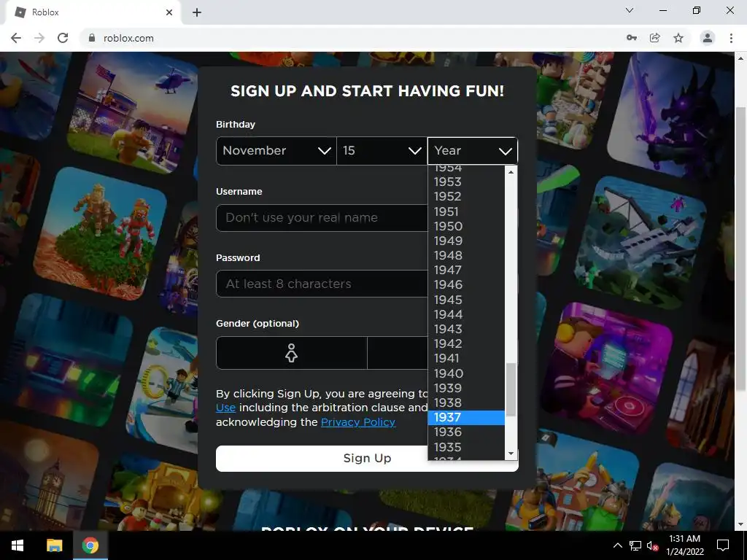Click year list scroll down arrow
The image size is (747, 560).
click(x=511, y=454)
